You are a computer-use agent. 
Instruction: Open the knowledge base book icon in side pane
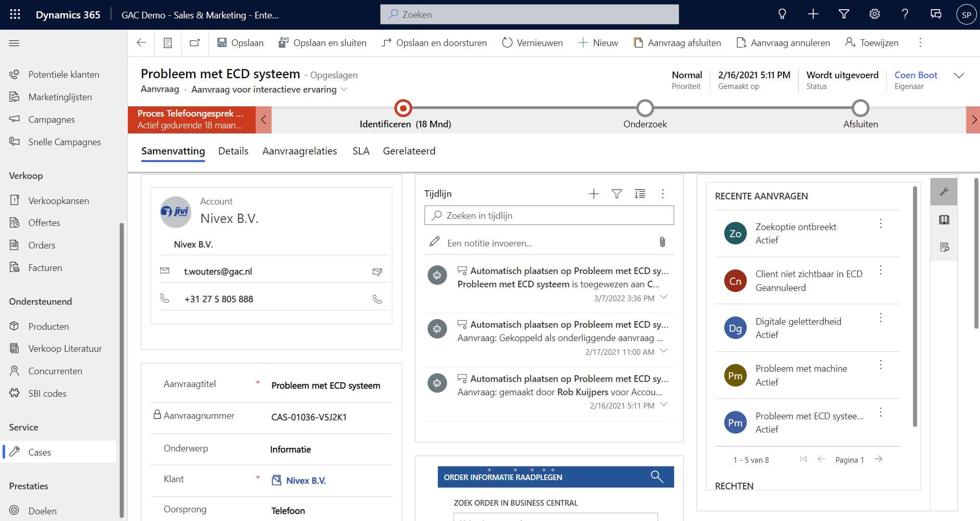coord(944,220)
